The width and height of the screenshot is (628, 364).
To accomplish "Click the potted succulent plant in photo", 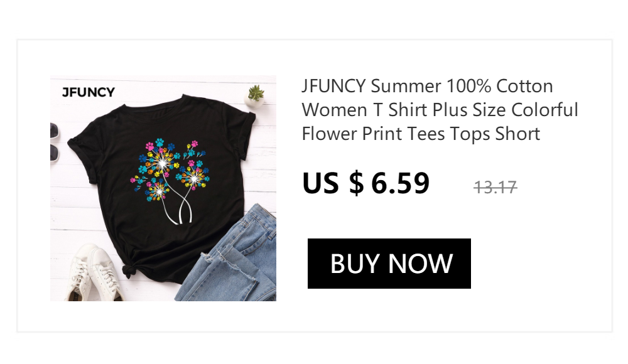I will [x=254, y=97].
